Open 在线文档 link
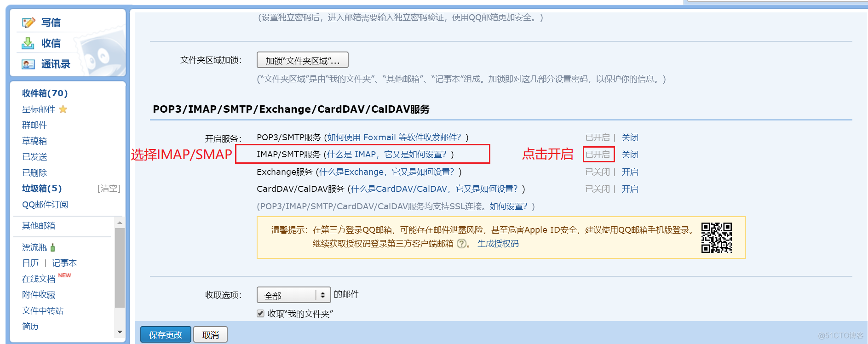 click(x=39, y=279)
